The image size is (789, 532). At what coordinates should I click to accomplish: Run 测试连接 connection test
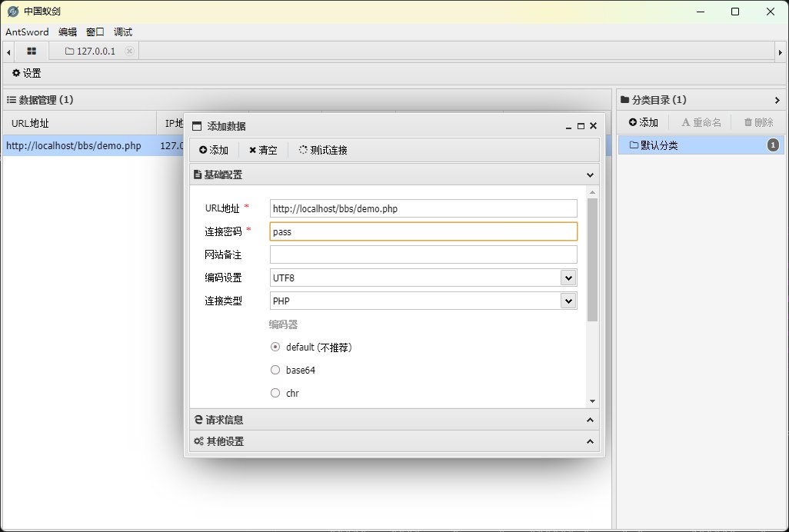[323, 151]
